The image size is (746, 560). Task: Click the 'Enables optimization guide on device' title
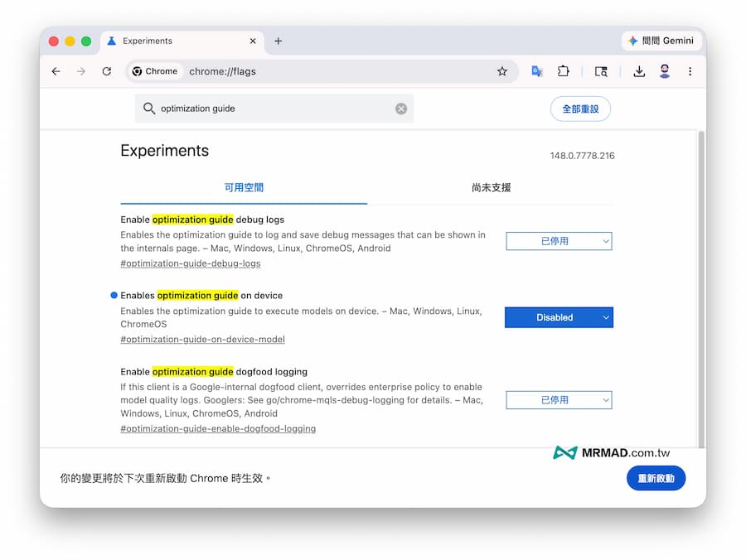[201, 296]
